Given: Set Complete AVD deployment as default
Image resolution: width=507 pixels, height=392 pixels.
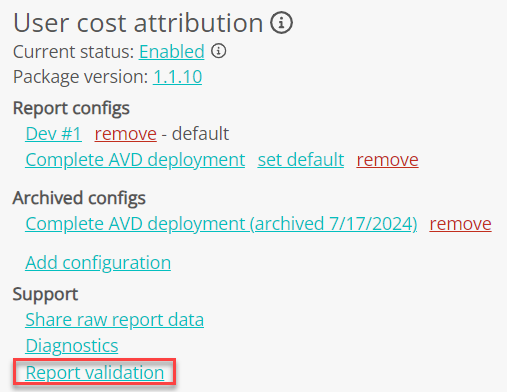Looking at the screenshot, I should [301, 160].
